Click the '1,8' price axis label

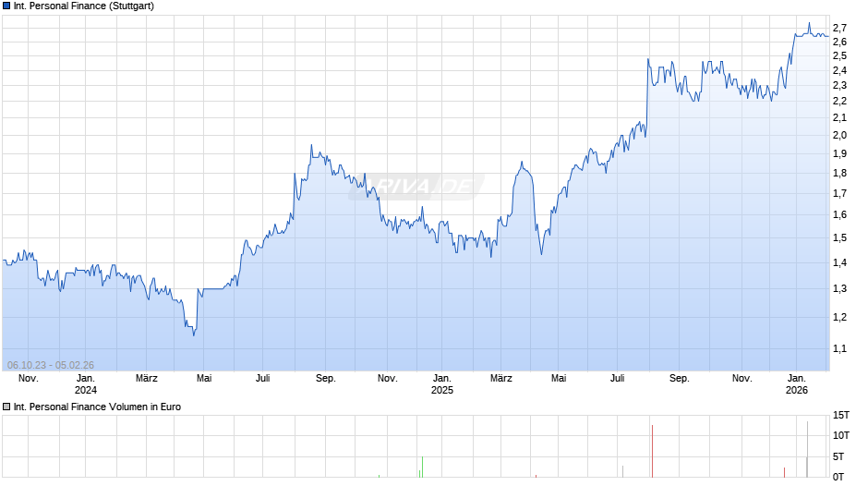pos(839,173)
